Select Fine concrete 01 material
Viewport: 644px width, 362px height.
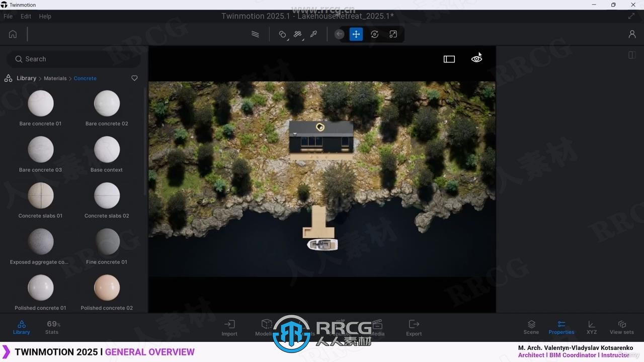(x=107, y=241)
